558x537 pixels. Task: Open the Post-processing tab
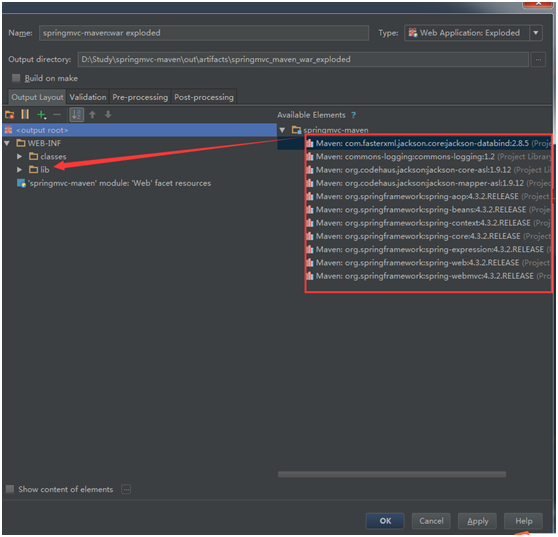204,97
